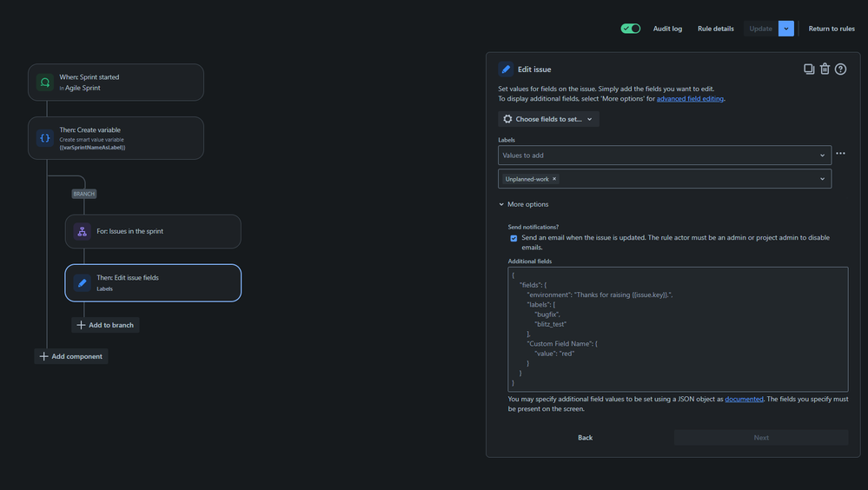Select the For: Issues in the sprint branch
Screen dimensions: 868x490
153,231
